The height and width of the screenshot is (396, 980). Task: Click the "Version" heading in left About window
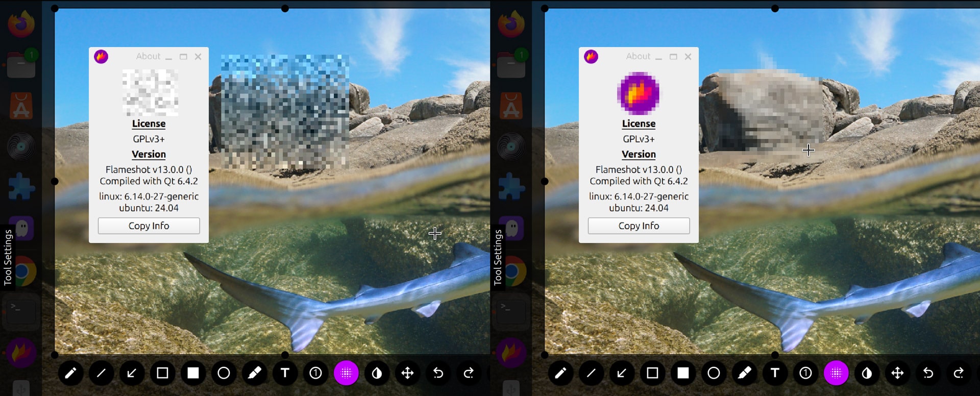click(x=149, y=154)
